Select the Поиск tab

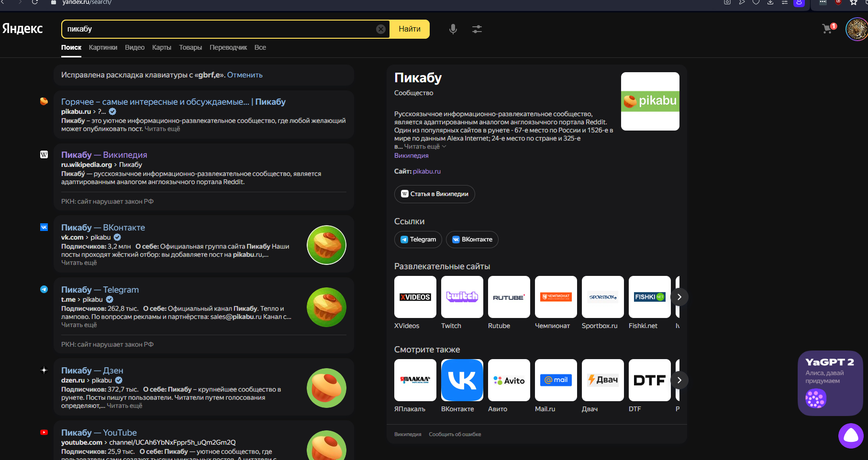click(x=71, y=47)
